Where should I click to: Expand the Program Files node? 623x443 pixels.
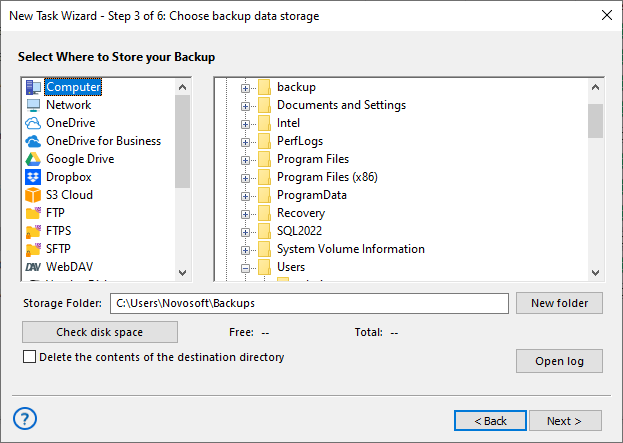point(245,160)
